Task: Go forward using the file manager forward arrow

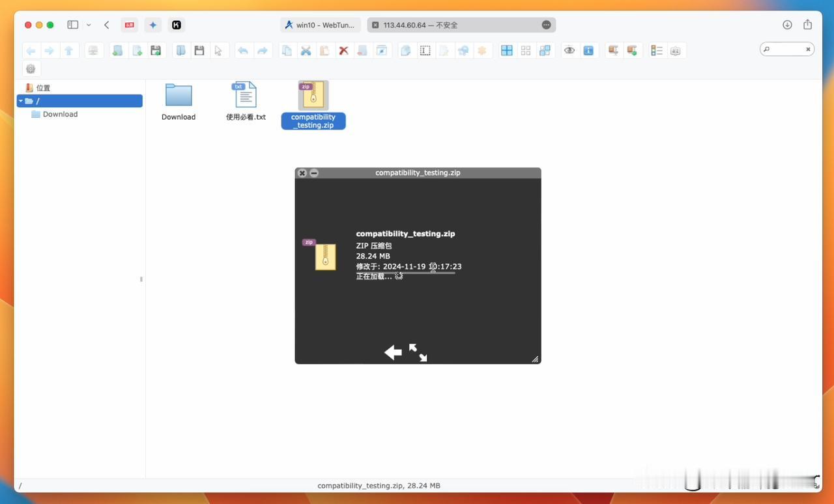Action: [50, 51]
